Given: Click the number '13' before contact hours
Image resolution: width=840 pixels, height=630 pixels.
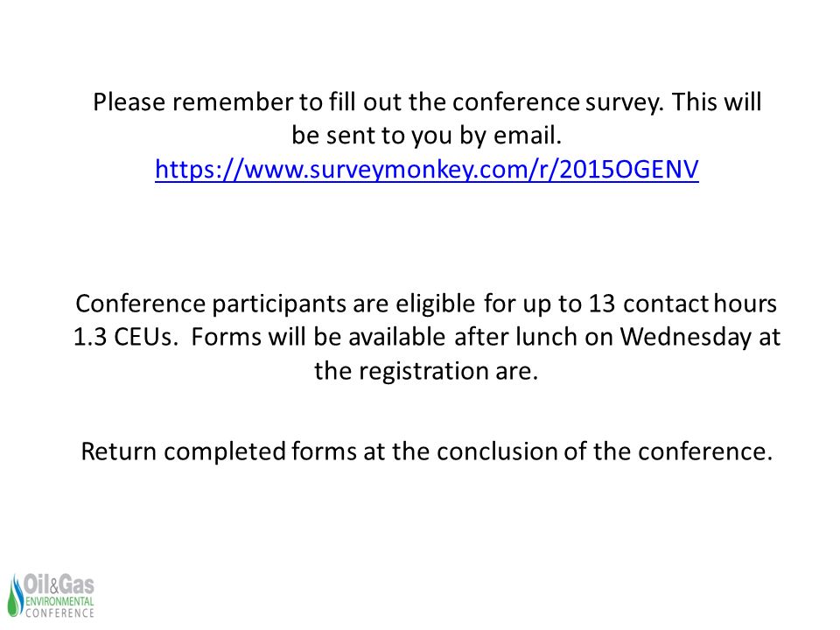Looking at the screenshot, I should click(602, 304).
